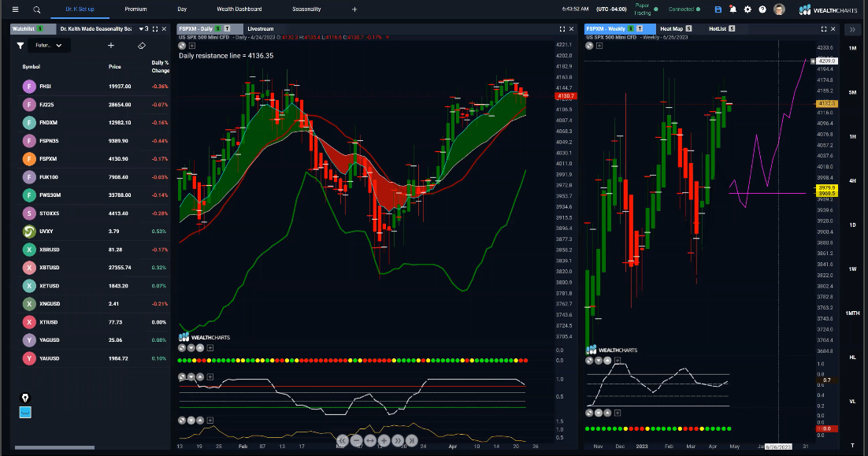Move the weekly oscillator pane down
Viewport: 868px width, 456px height.
tap(599, 361)
